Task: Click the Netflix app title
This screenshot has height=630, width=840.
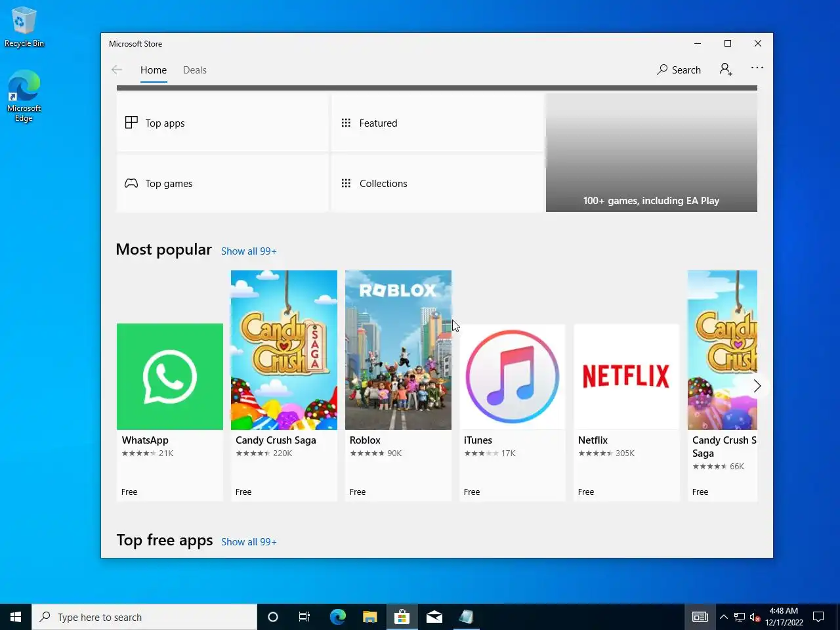Action: (593, 440)
